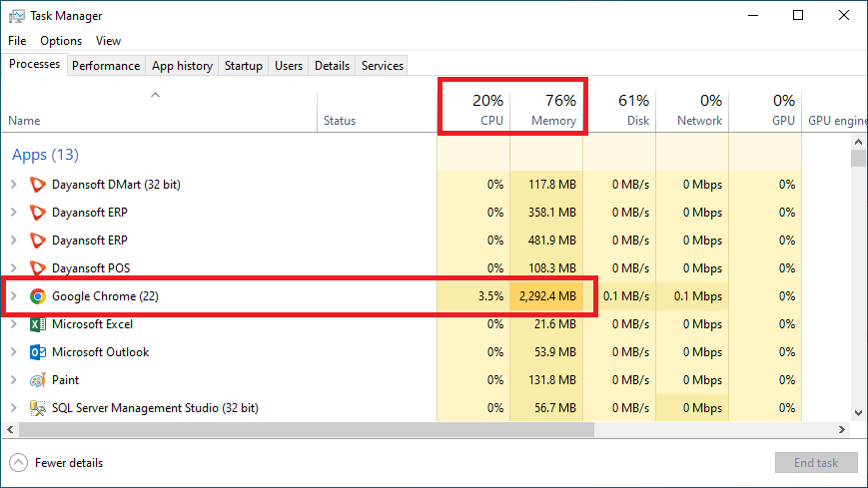The image size is (868, 488).
Task: Select the SQL Server Management Studio row name
Action: 155,408
